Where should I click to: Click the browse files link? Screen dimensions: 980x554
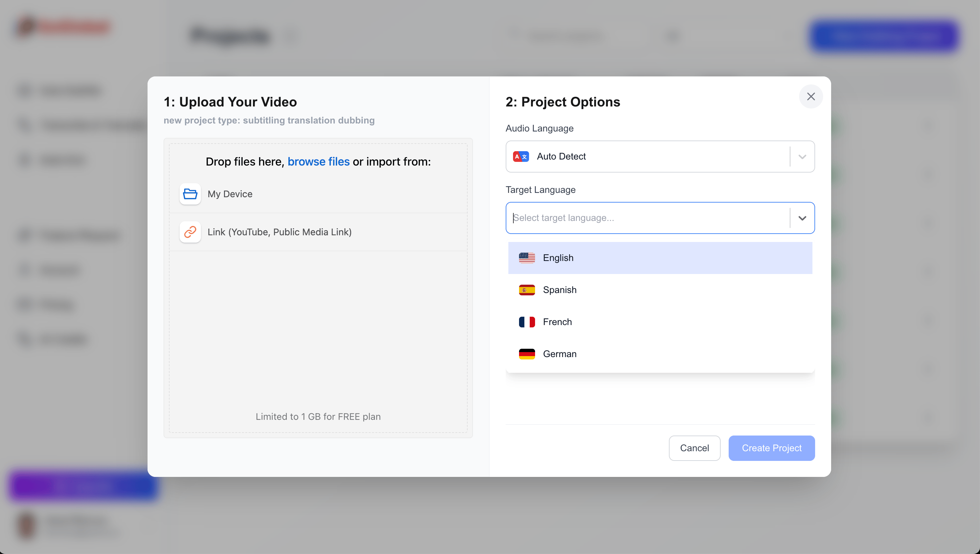point(319,161)
